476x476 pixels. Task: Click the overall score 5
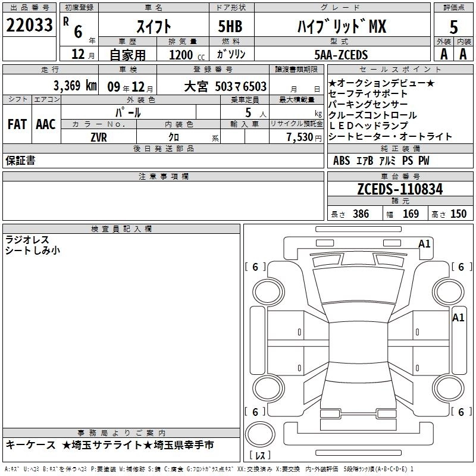[x=453, y=27]
